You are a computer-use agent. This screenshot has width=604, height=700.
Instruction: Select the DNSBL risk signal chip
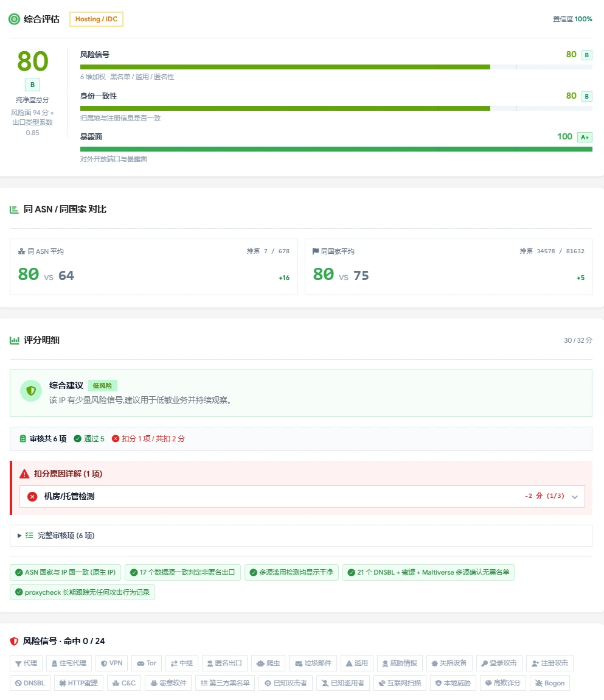[30, 683]
